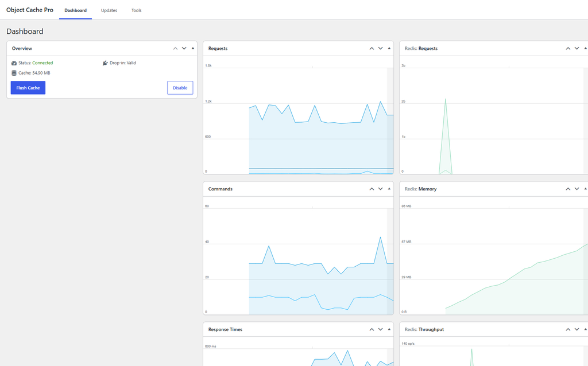Move the Redis: Throughput widget down
The width and height of the screenshot is (588, 366).
coord(577,329)
